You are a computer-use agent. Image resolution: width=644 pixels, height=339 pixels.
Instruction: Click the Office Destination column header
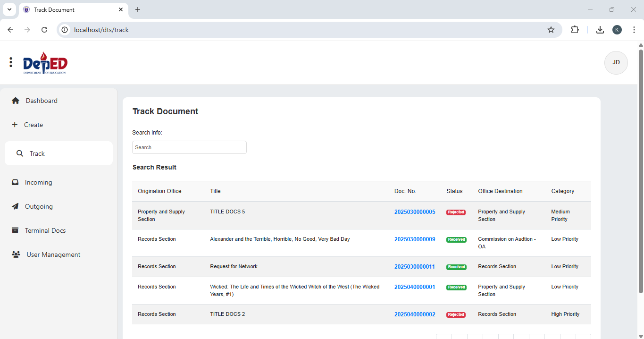click(500, 191)
